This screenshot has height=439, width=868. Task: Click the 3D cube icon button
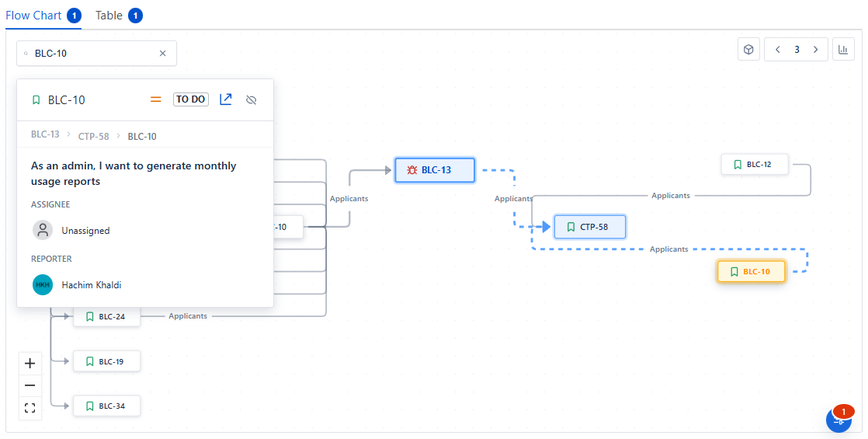[748, 50]
